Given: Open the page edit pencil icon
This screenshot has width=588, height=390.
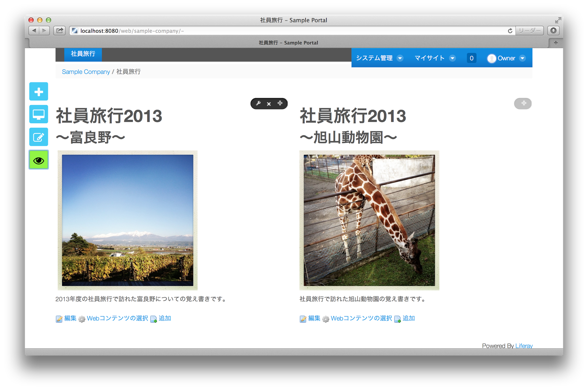Looking at the screenshot, I should pos(39,137).
